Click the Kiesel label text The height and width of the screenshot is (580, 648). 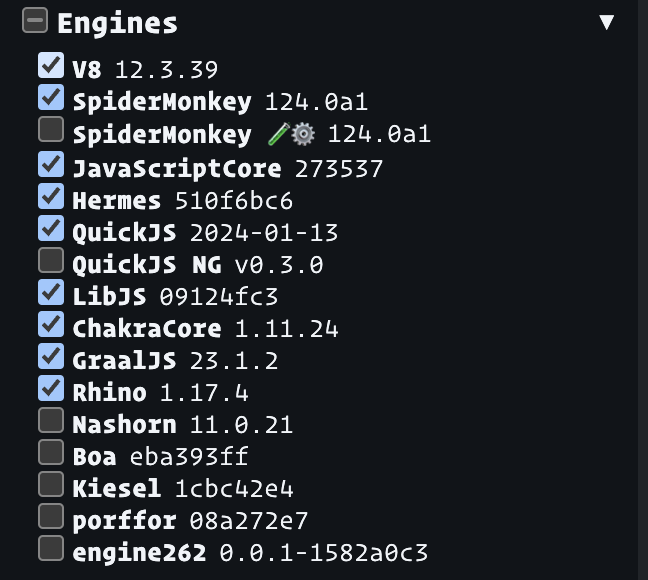point(117,489)
